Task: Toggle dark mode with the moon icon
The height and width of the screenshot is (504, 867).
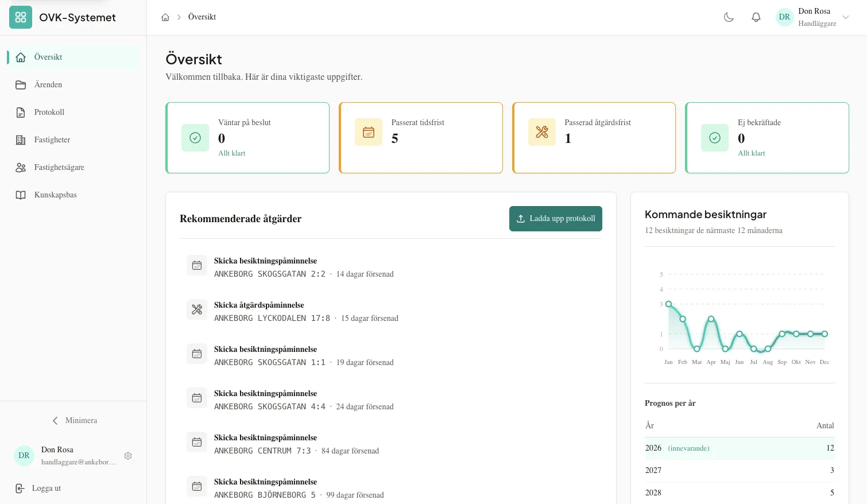Action: (729, 17)
